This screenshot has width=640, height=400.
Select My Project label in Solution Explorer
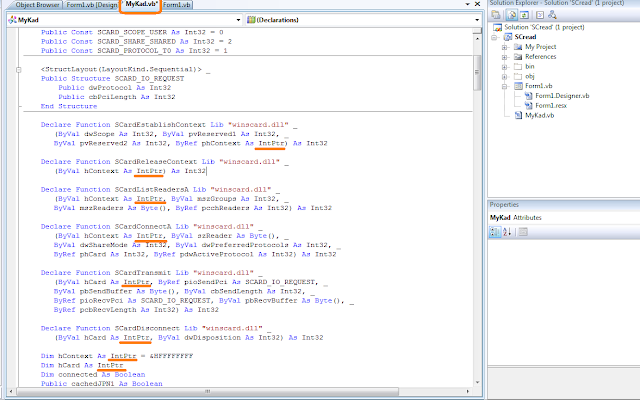540,47
